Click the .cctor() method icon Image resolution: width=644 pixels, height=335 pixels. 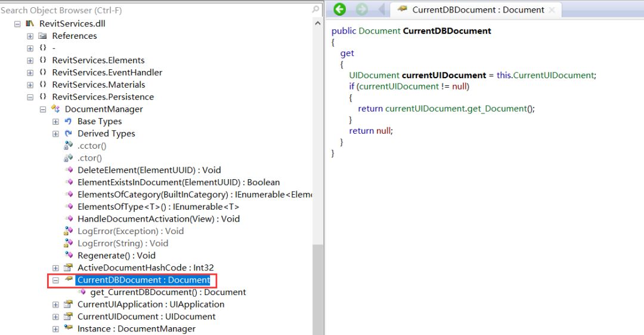[x=68, y=146]
